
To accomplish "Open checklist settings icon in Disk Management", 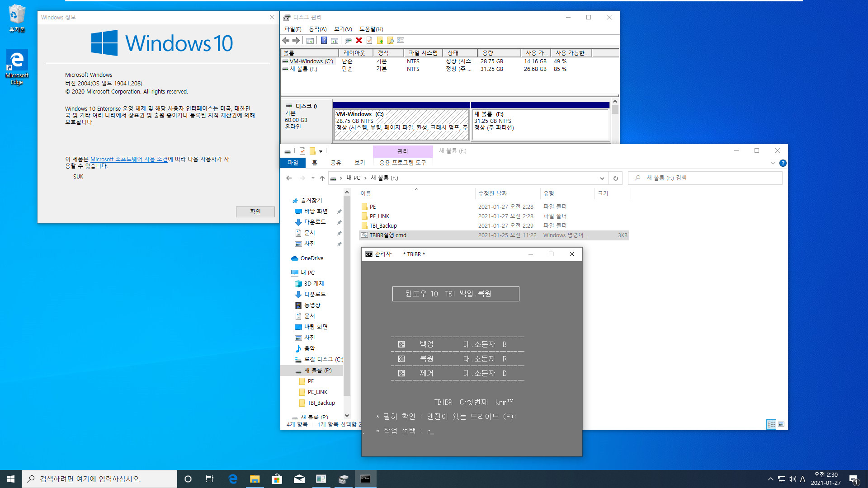I will (x=401, y=41).
